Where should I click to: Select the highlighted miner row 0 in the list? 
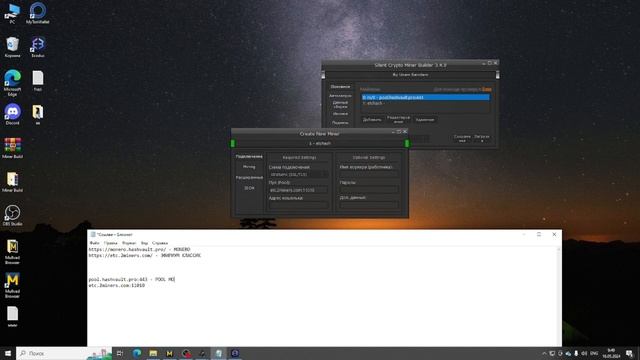[425, 97]
